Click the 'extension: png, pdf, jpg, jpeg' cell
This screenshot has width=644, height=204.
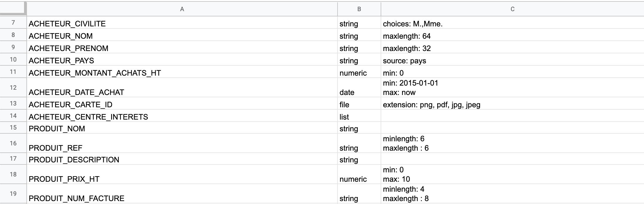512,103
